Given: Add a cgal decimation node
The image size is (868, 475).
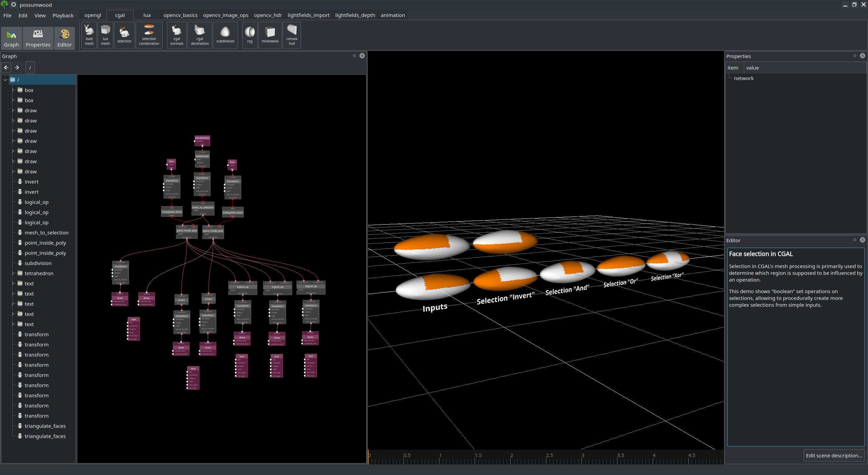Looking at the screenshot, I should click(x=200, y=35).
